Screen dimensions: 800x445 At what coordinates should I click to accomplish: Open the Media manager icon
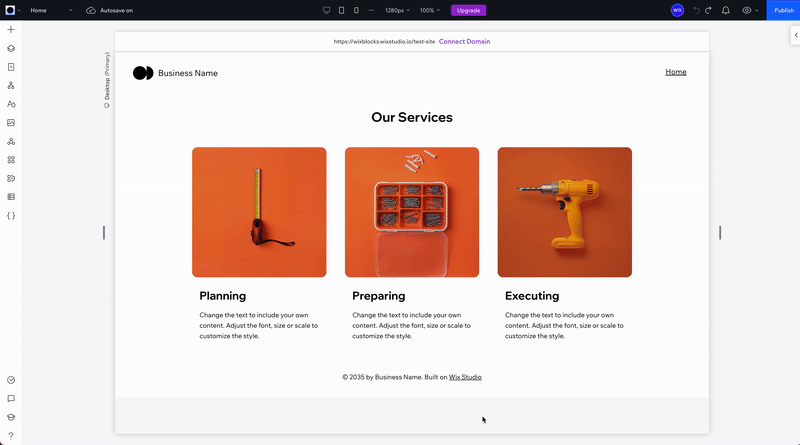(x=11, y=122)
